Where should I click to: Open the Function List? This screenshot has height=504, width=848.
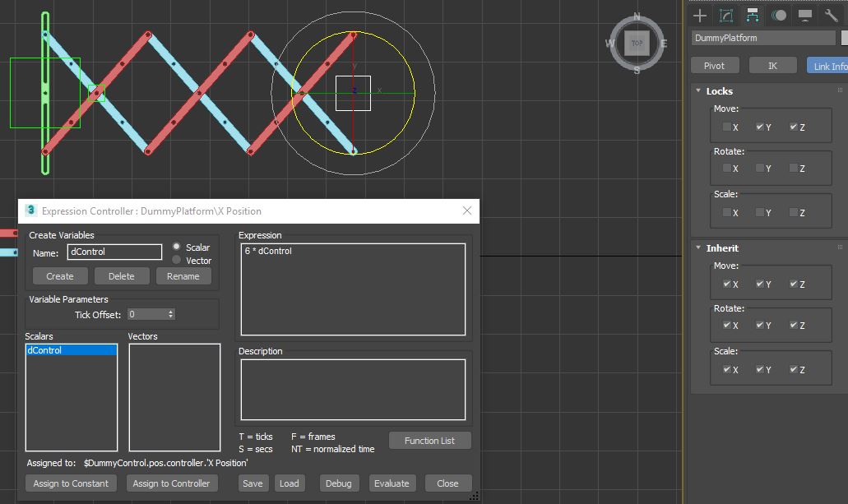click(x=429, y=440)
